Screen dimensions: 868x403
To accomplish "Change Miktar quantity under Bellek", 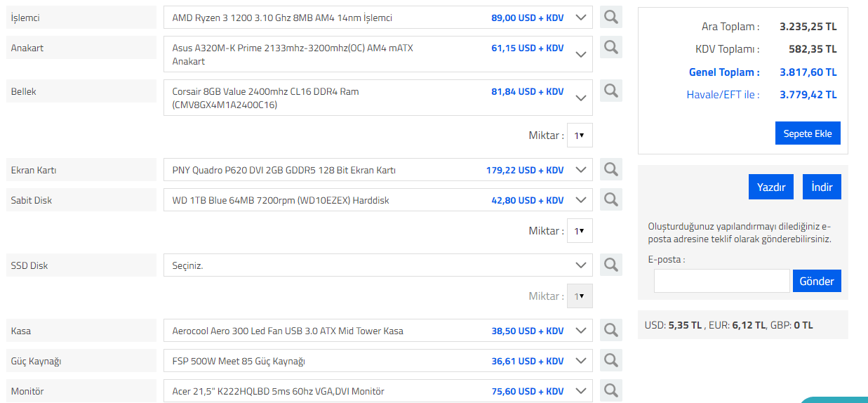I will coord(580,136).
